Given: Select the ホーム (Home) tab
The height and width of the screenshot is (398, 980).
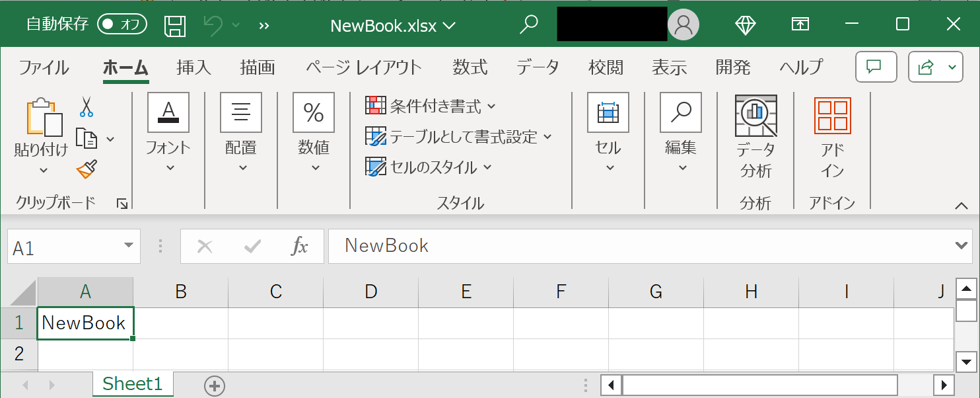Looking at the screenshot, I should (x=125, y=67).
